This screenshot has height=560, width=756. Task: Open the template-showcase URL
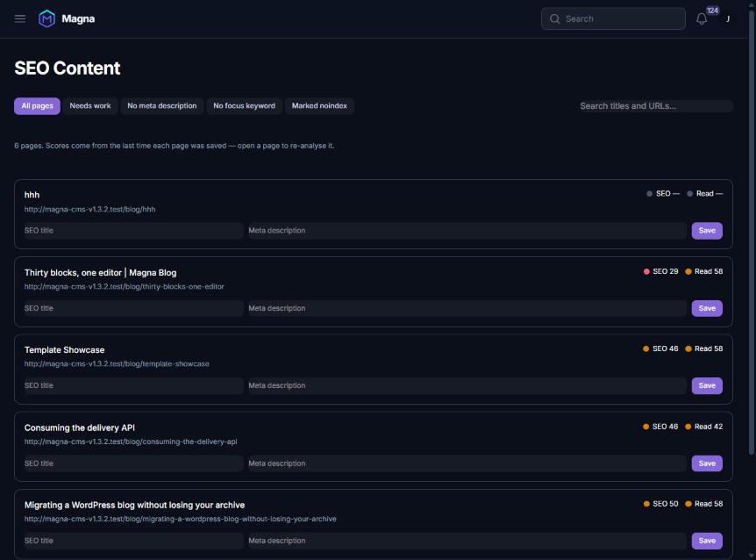(x=117, y=363)
